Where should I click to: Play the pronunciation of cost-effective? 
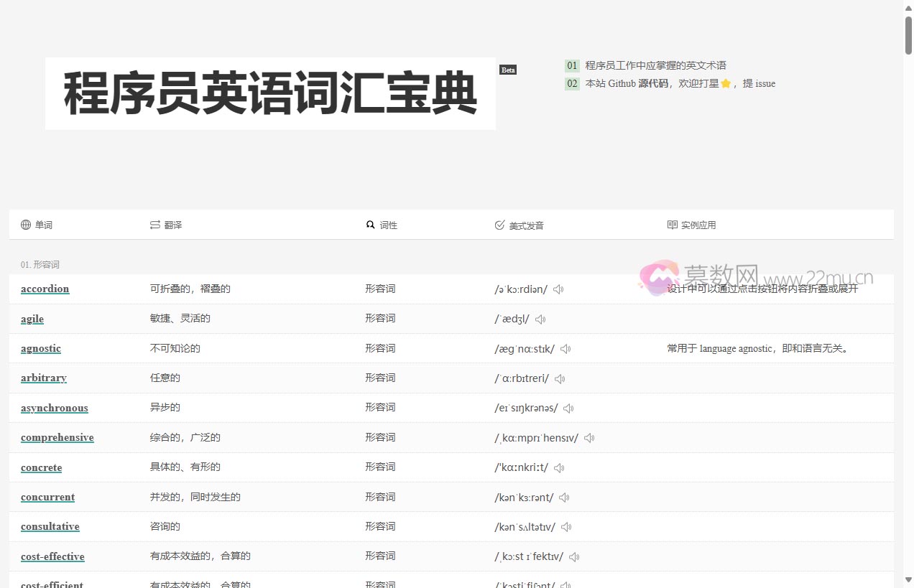tap(574, 556)
